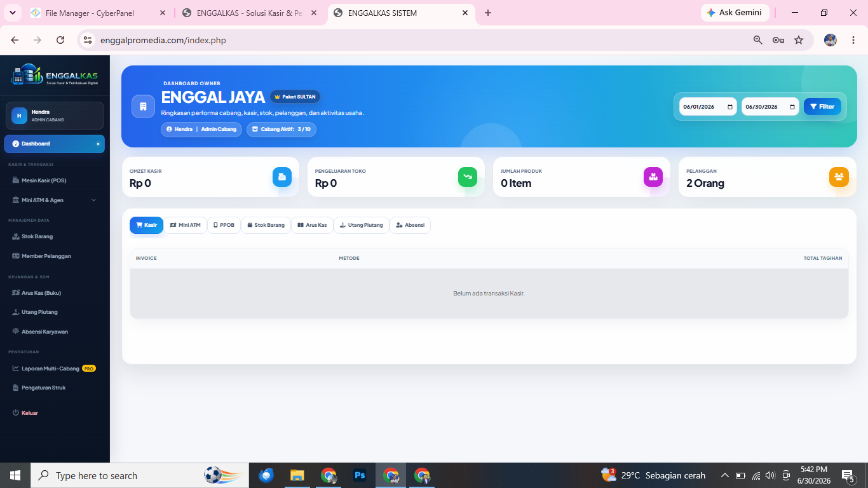Open Stok Barang in sidebar
The width and height of the screenshot is (868, 488).
pos(55,236)
